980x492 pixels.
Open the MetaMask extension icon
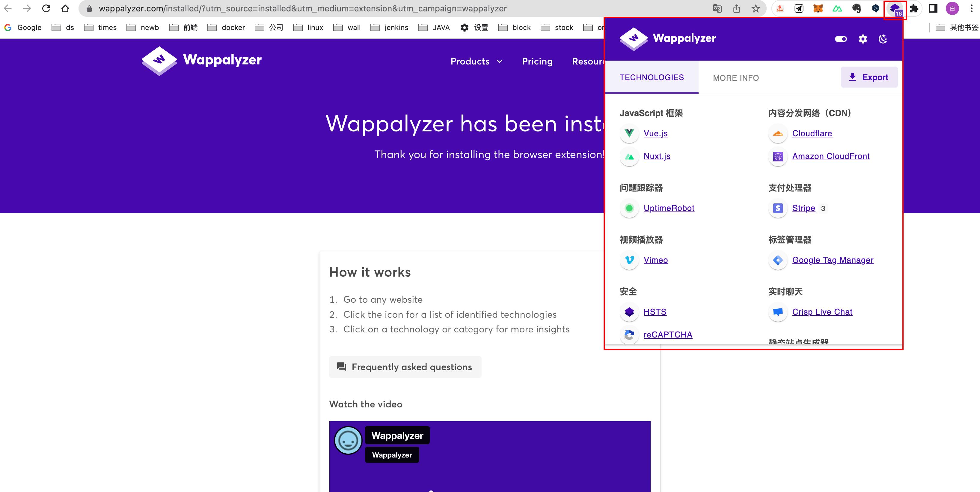[818, 8]
